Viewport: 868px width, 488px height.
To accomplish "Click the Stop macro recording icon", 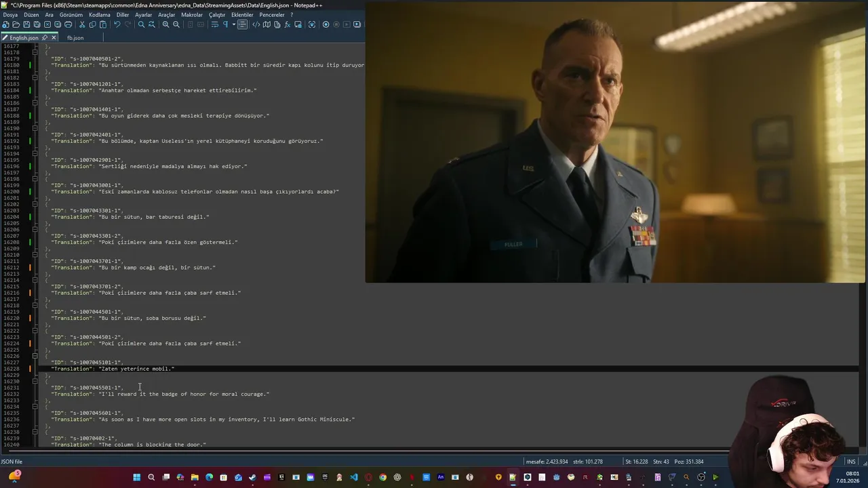I will point(336,24).
